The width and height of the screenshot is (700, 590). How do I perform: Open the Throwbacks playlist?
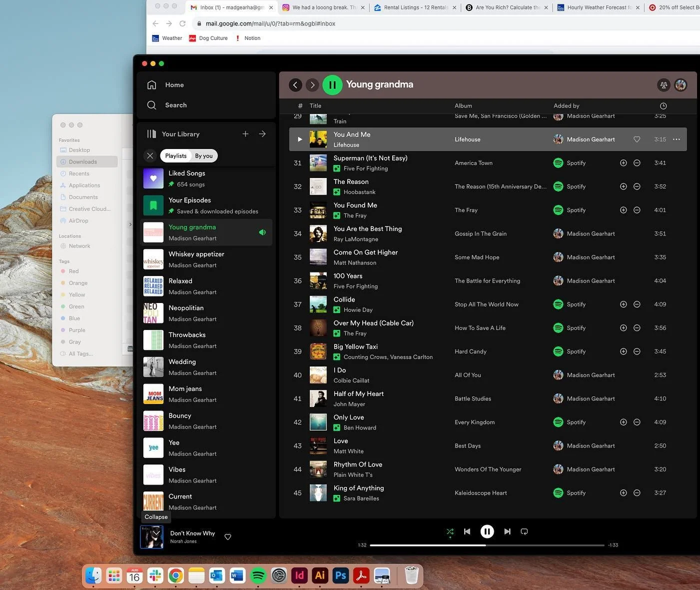click(207, 340)
